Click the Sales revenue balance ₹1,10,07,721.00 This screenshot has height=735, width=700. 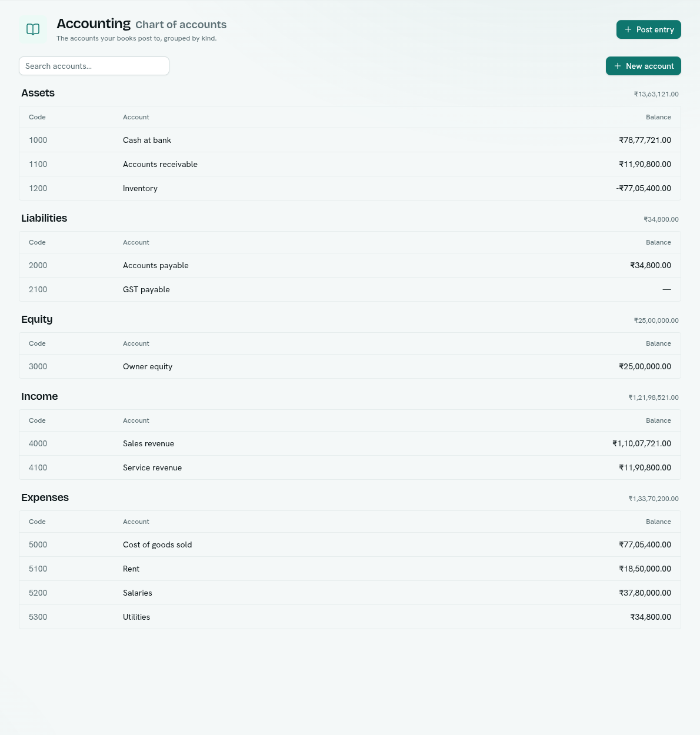pos(642,443)
